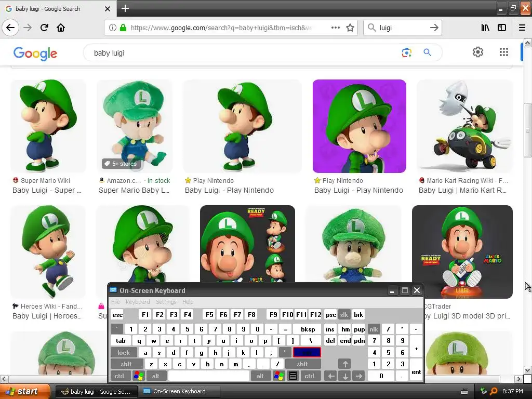Toggle the lock (caps lock) key
The image size is (532, 399).
coord(124,352)
